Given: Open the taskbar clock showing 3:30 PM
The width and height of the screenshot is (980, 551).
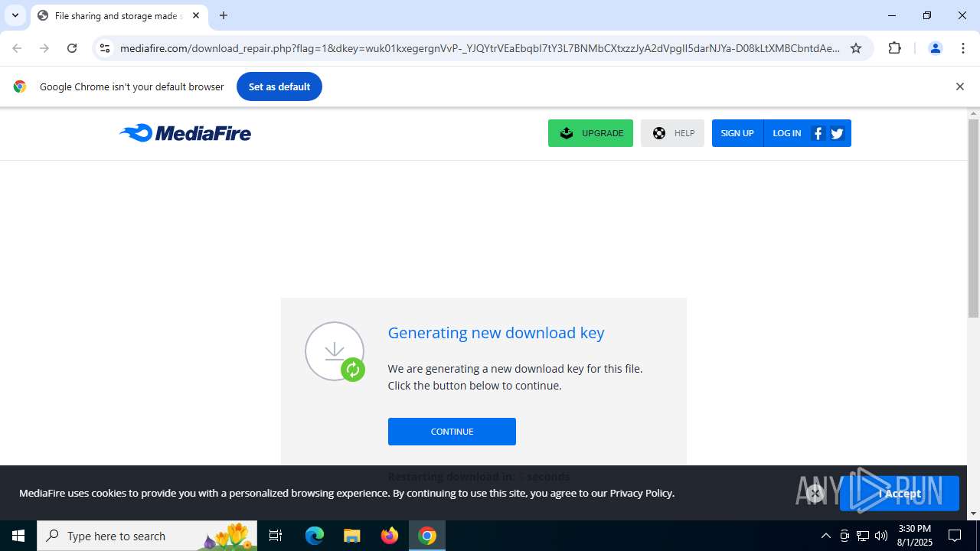Looking at the screenshot, I should [x=915, y=536].
